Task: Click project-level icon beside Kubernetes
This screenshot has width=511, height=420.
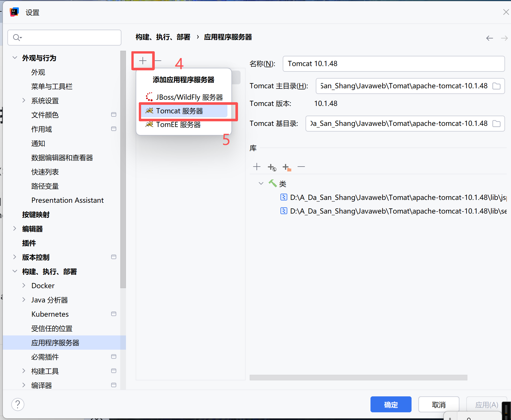Action: [x=114, y=314]
